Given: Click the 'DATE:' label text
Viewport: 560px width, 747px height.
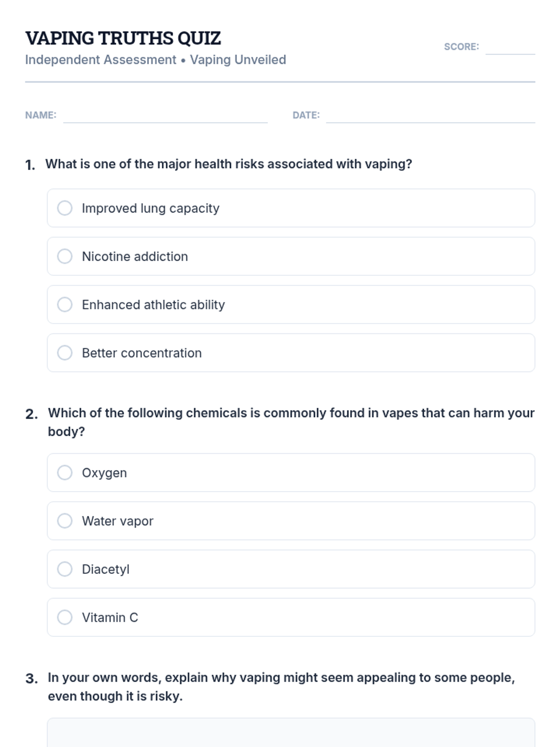Looking at the screenshot, I should point(306,115).
